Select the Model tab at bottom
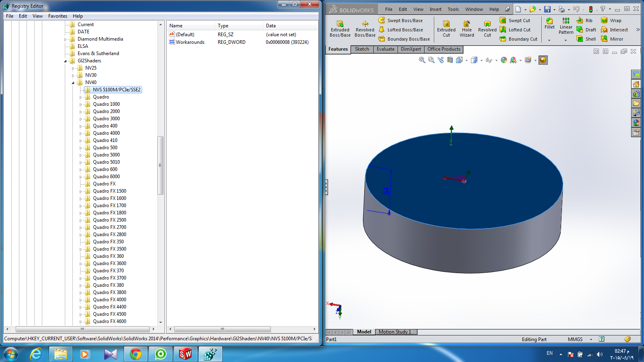 (x=364, y=332)
